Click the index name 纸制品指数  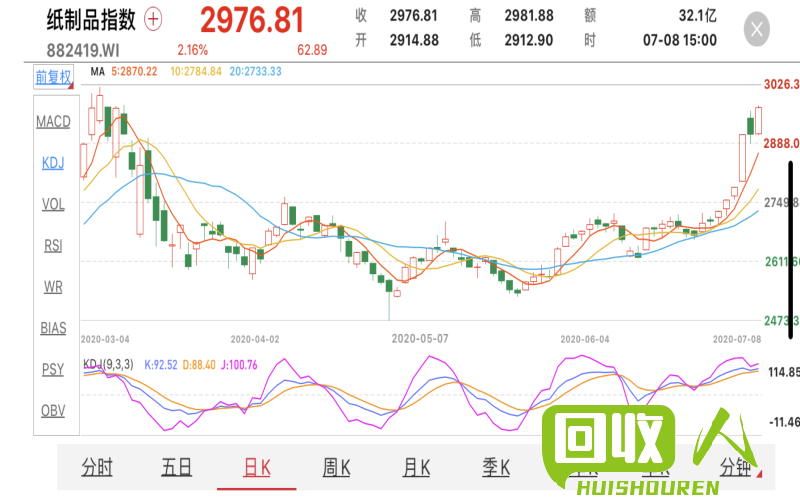(91, 20)
